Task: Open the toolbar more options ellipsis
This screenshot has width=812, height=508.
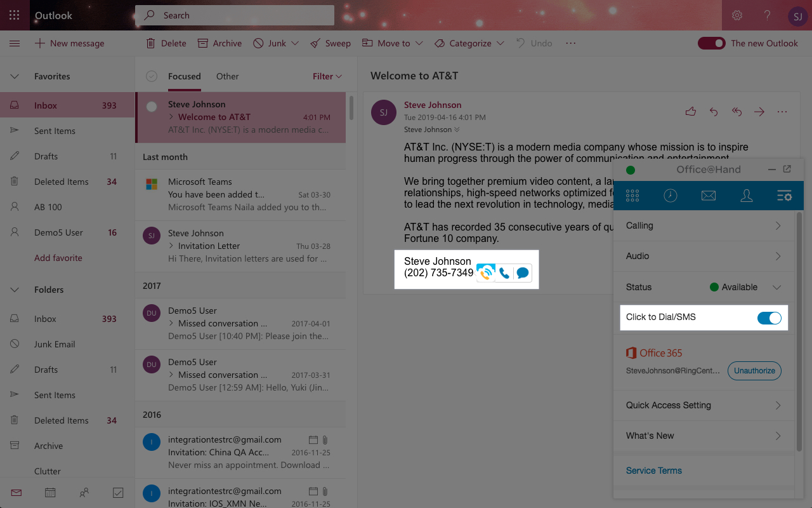Action: (x=571, y=43)
